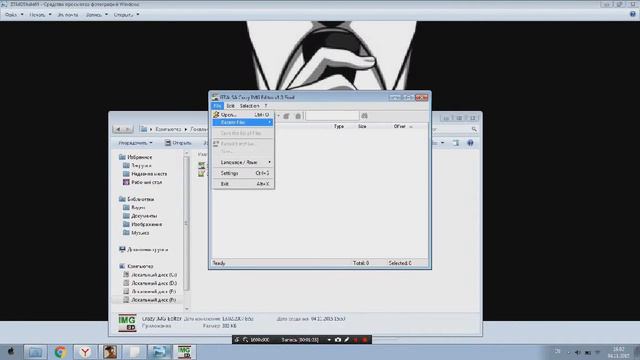
Task: Click the Photo Viewer help icon
Action: pyautogui.click(x=633, y=14)
